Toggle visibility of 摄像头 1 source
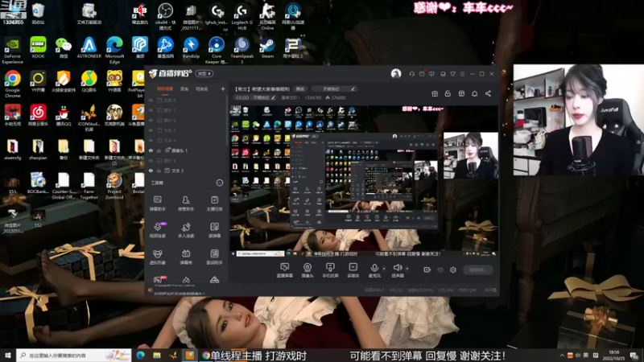 click(x=151, y=150)
